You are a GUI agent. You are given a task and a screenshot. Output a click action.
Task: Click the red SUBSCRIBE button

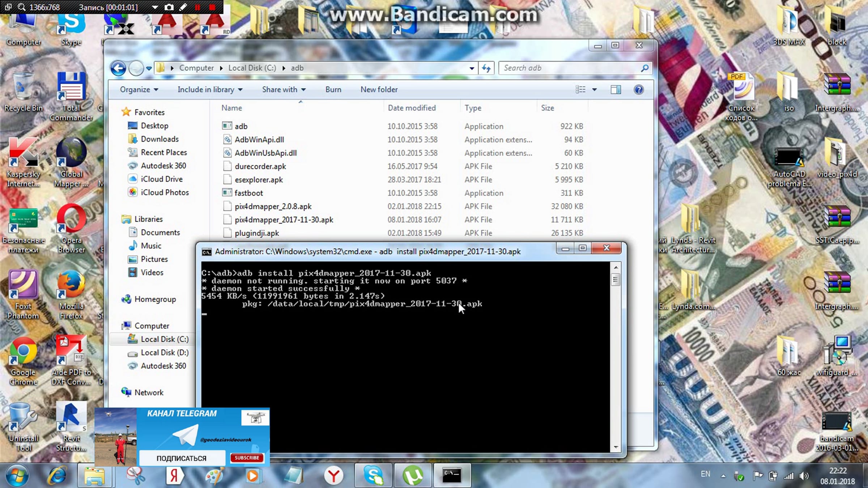pyautogui.click(x=247, y=458)
